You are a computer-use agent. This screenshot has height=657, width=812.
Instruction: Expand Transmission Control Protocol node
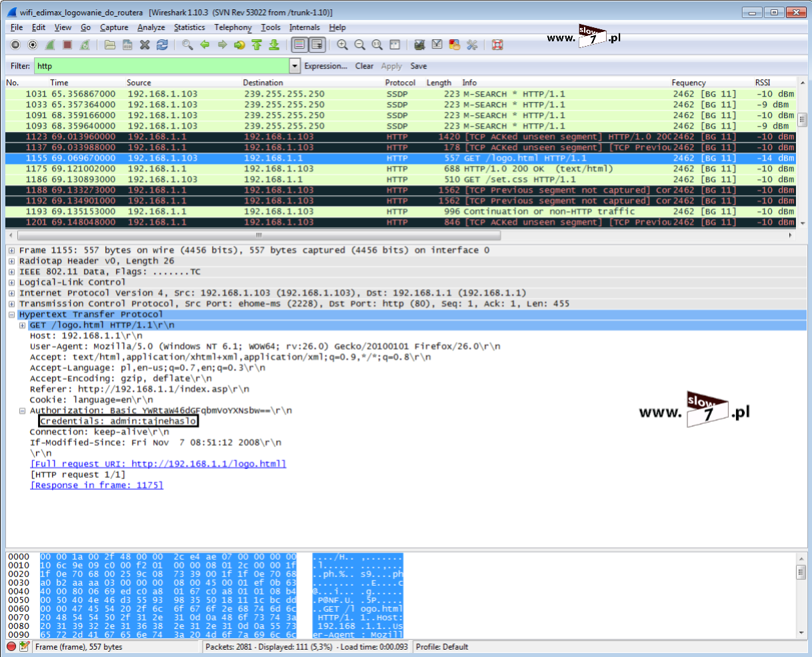click(x=12, y=304)
